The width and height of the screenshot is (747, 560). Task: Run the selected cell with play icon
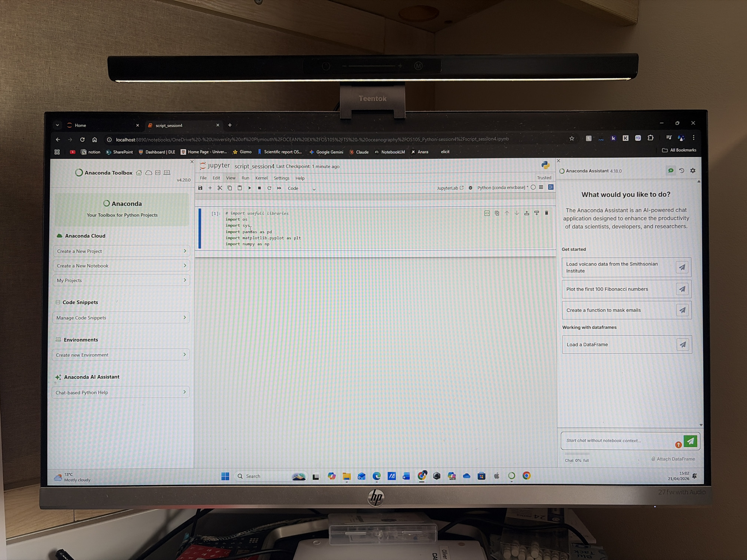(249, 188)
